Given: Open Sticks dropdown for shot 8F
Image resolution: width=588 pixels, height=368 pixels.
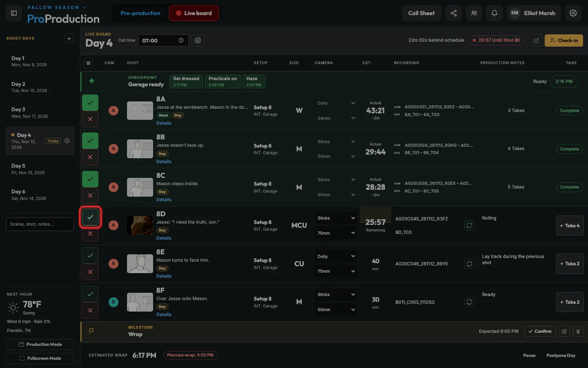Looking at the screenshot, I should [x=336, y=295].
